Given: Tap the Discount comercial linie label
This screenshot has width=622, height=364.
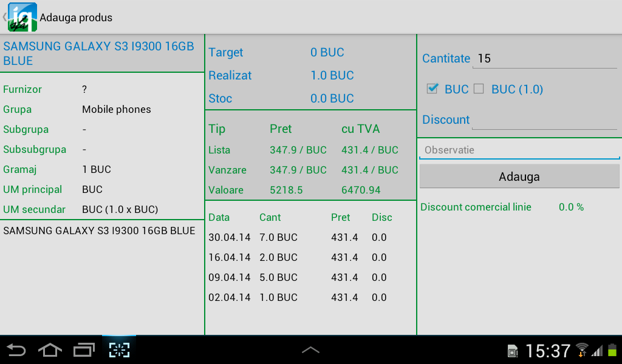Looking at the screenshot, I should click(476, 207).
